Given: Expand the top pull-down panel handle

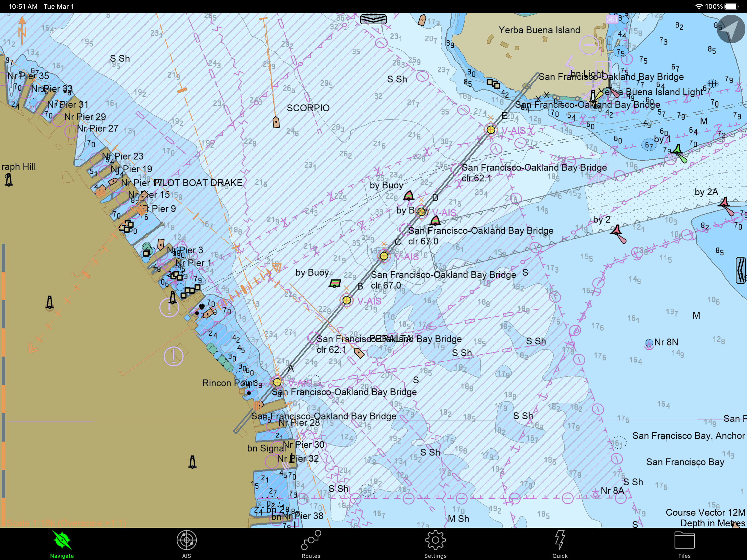Looking at the screenshot, I should pos(373,19).
